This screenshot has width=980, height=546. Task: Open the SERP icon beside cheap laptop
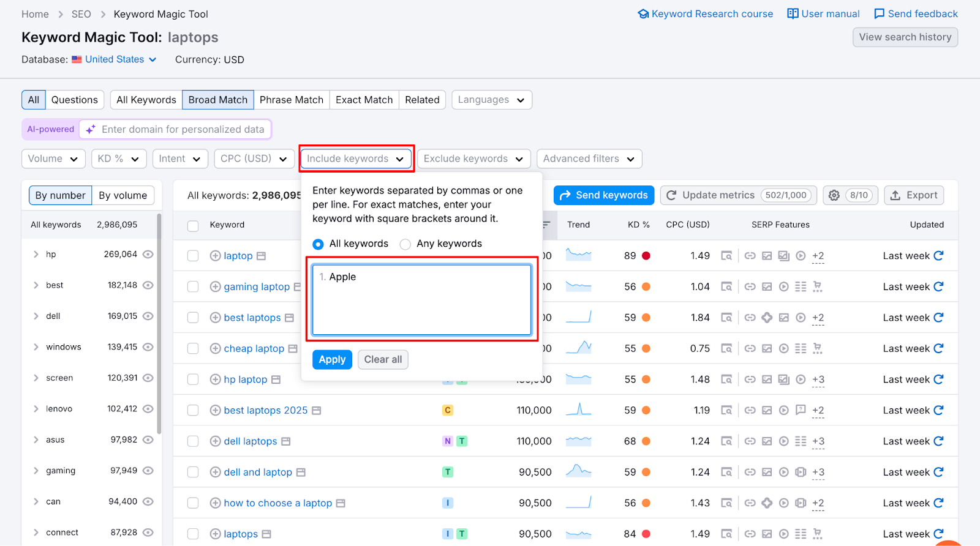pyautogui.click(x=293, y=348)
